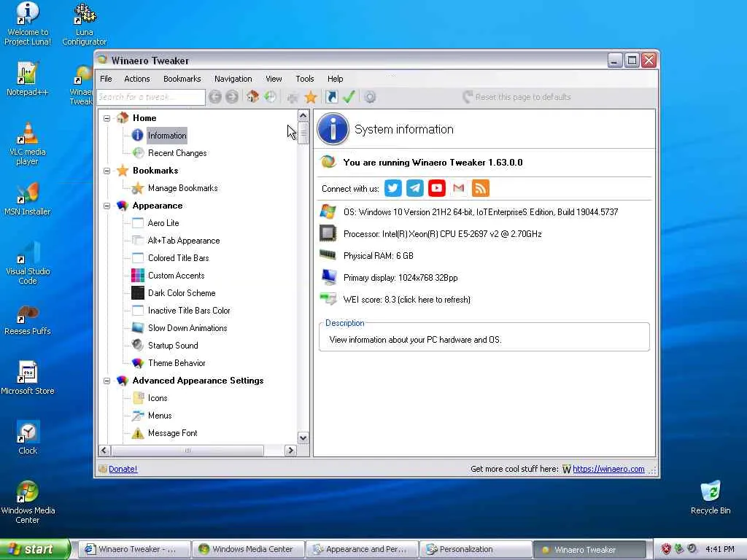Click the tree scroll right arrow
This screenshot has width=747, height=560.
(290, 451)
